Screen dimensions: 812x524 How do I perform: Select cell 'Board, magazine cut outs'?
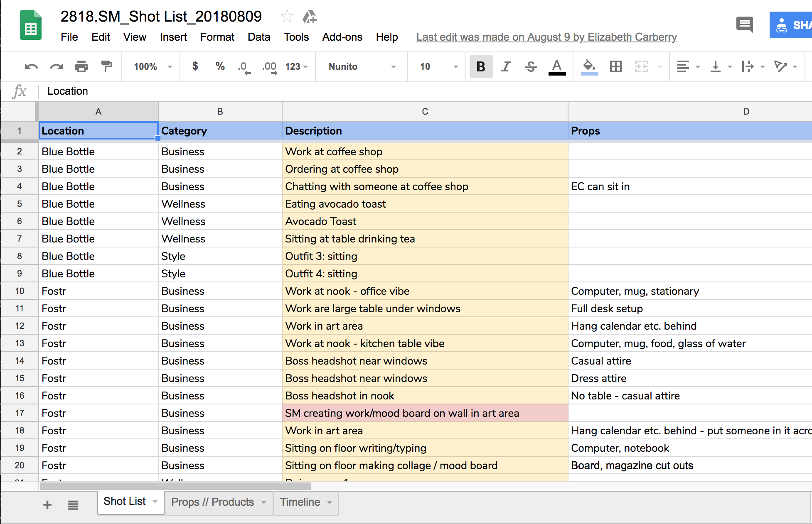point(690,465)
